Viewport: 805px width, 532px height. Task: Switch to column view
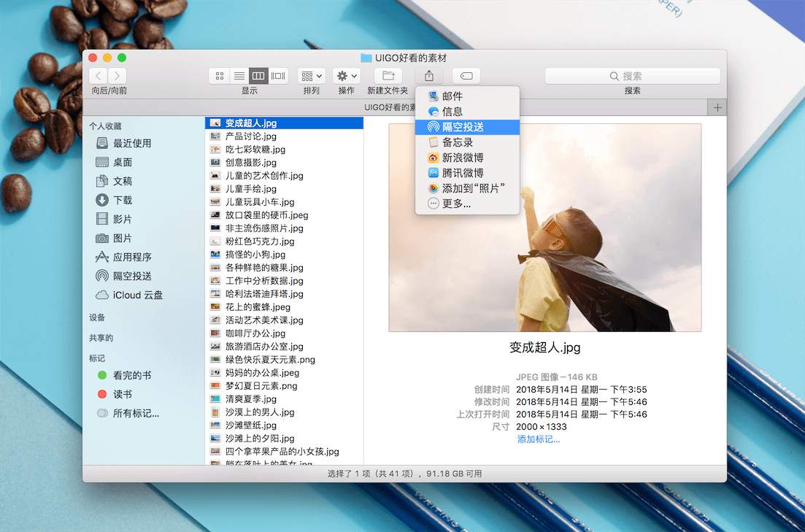258,76
